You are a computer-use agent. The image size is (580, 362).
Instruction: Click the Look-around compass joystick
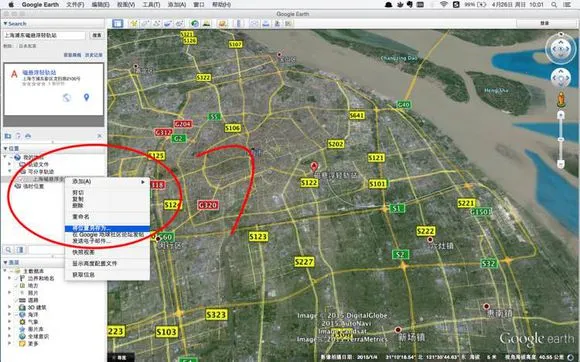(x=561, y=49)
